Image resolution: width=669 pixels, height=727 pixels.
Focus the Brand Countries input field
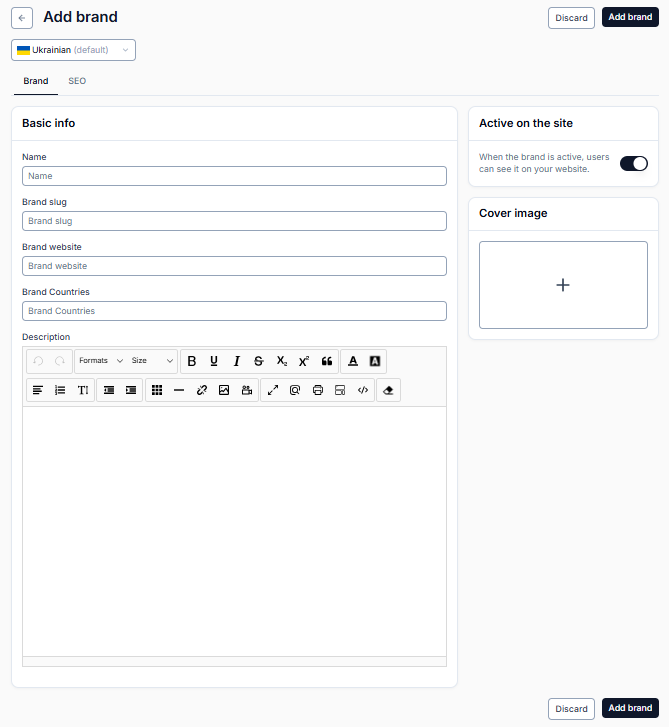234,311
